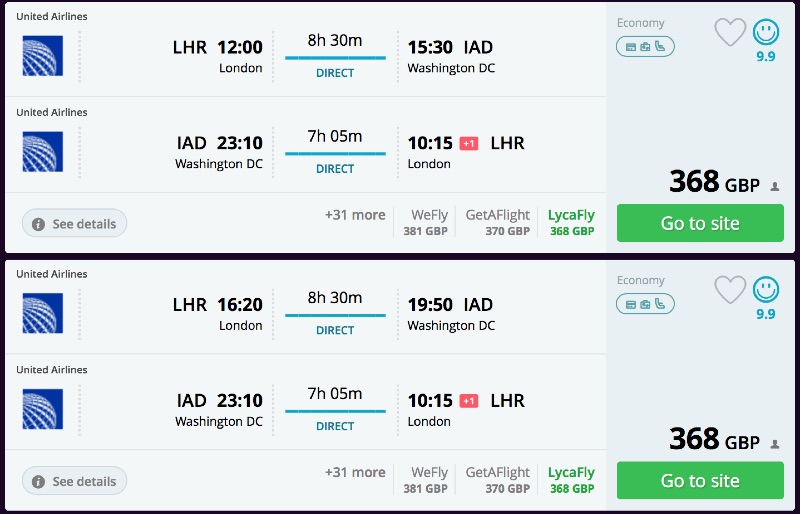Click the +1 day badge in second result
The image size is (800, 514).
469,401
